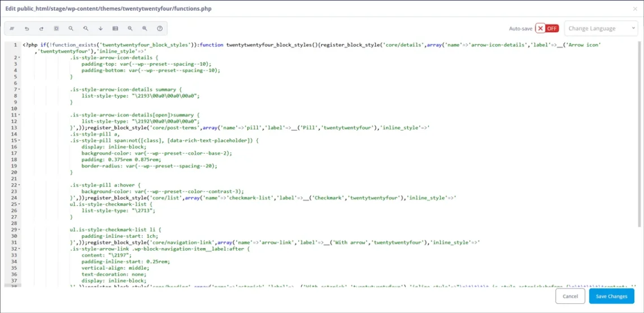644x313 pixels.
Task: Click the down-arrow go-to-line icon
Action: 101,28
